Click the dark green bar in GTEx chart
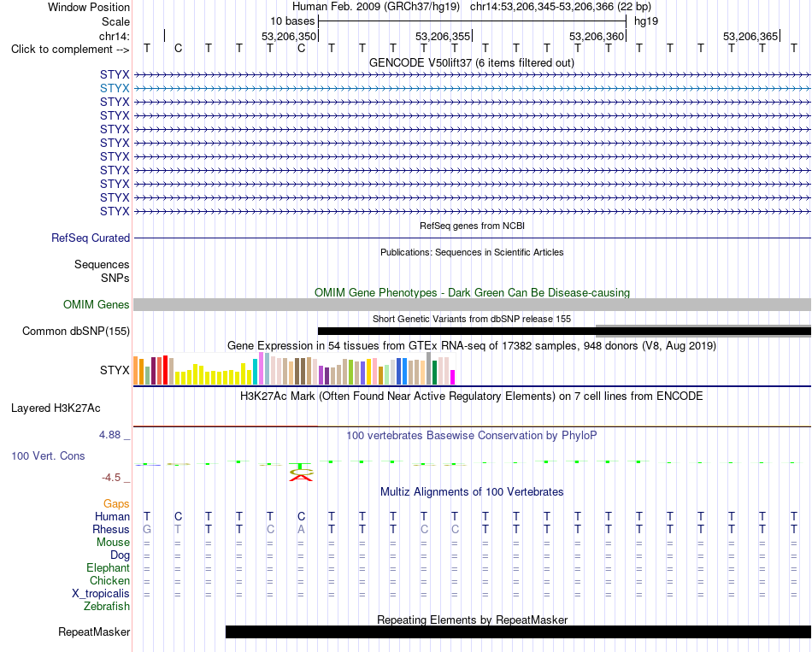812x652 pixels. [434, 373]
